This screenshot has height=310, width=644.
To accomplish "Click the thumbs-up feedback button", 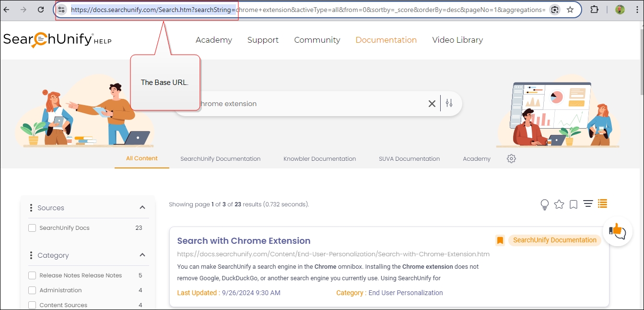I will pos(617,231).
